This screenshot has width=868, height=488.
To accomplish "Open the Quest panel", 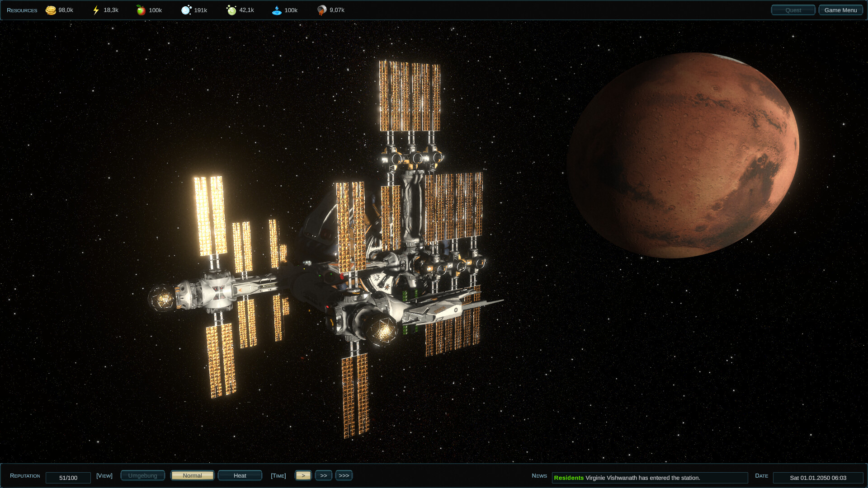I will pos(793,9).
